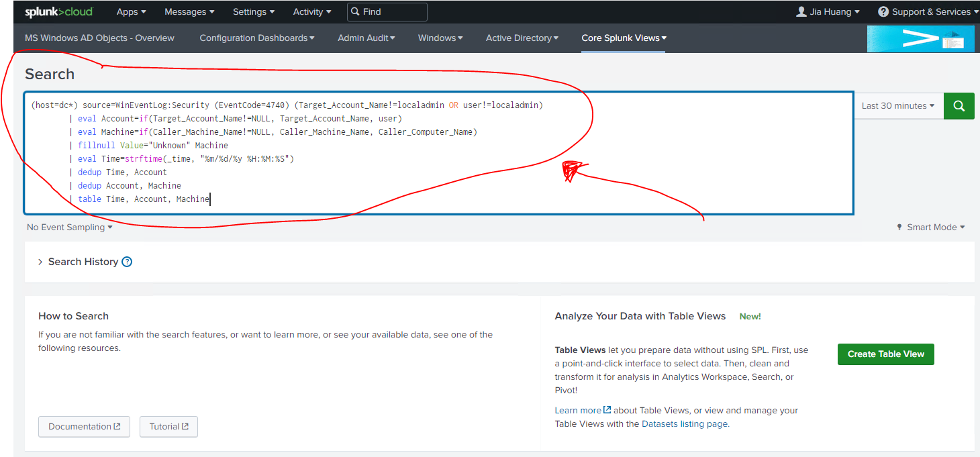980x457 pixels.
Task: Expand the Search History section
Action: point(40,262)
